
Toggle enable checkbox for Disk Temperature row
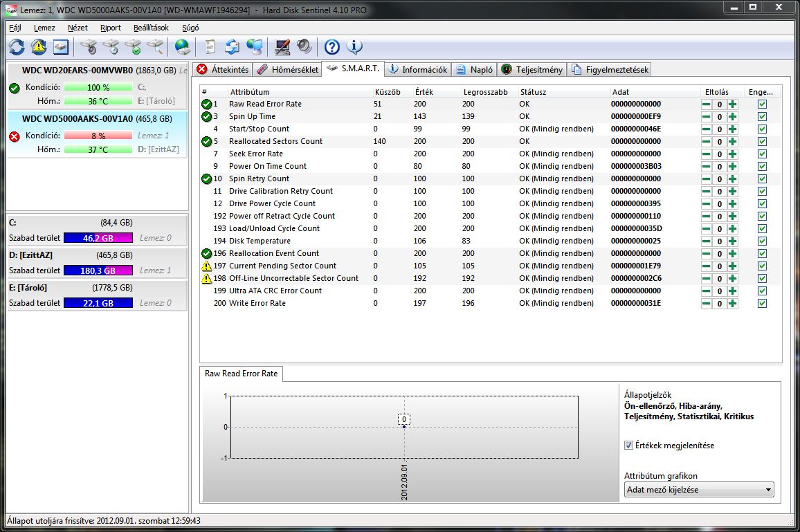point(762,241)
